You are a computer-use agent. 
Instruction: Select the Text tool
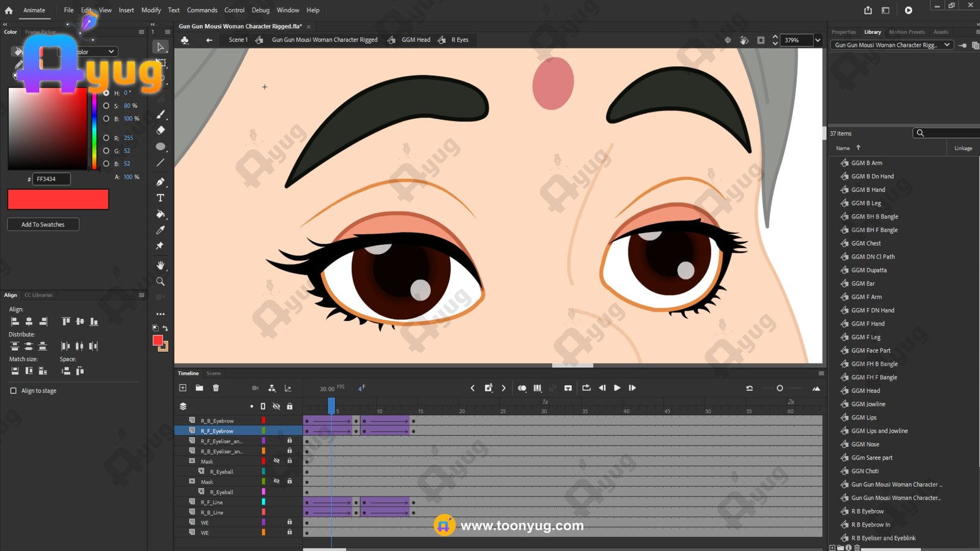point(160,198)
